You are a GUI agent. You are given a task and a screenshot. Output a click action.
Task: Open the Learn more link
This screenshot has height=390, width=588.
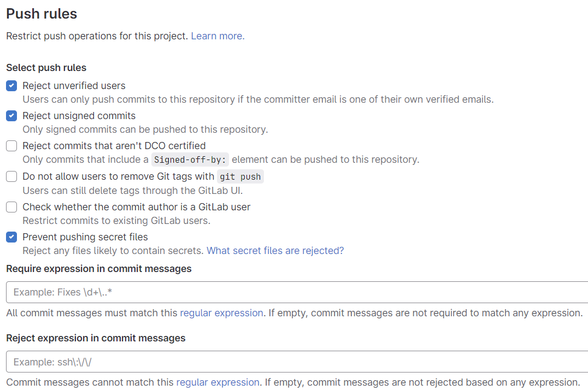(x=217, y=36)
